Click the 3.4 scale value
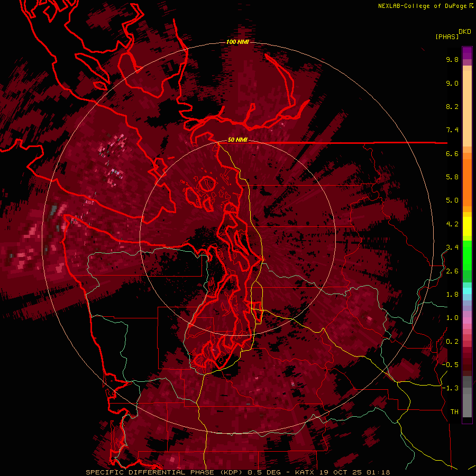Image resolution: width=476 pixels, height=476 pixels. click(x=452, y=248)
